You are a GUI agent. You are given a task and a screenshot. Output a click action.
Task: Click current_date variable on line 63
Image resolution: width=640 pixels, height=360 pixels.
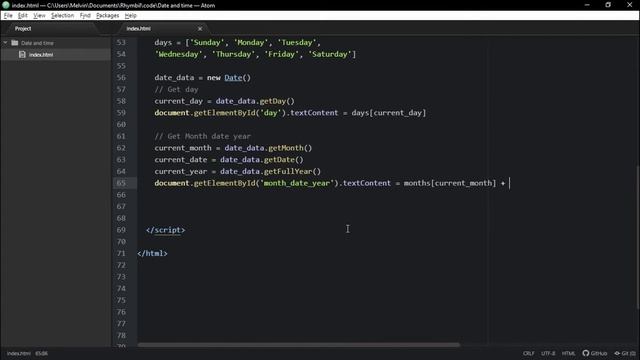(x=181, y=160)
